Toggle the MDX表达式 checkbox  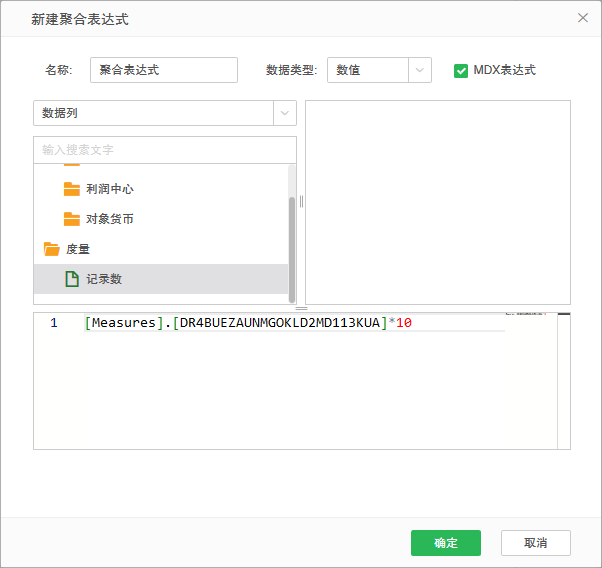461,70
